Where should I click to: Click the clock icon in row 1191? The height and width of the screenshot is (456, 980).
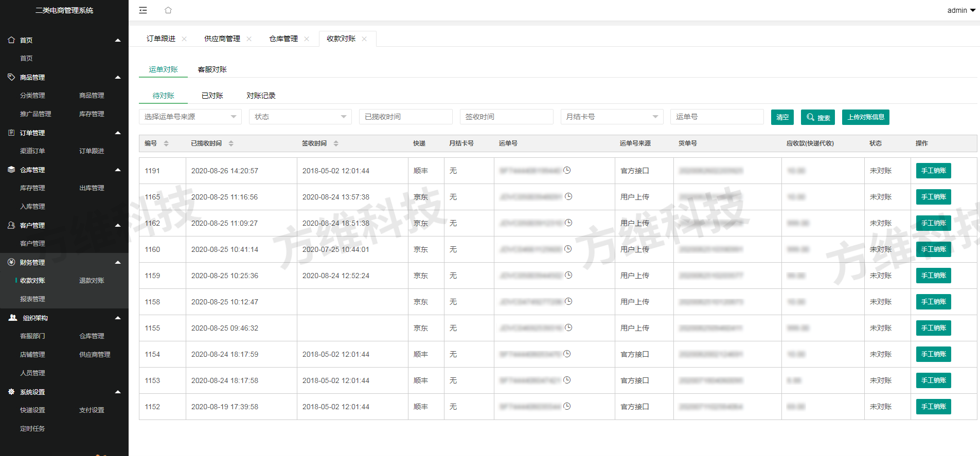coord(567,170)
